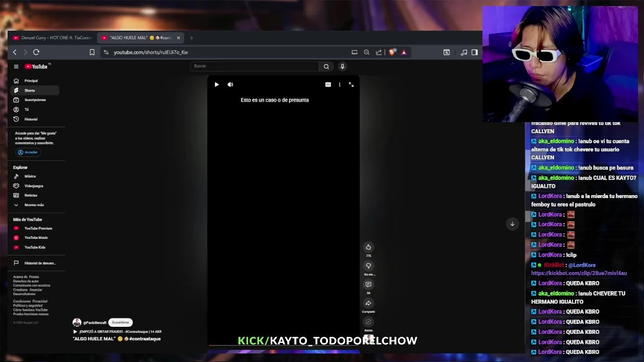Viewport: 644px width, 362px height.
Task: Click the zoom magnifier icon in the address bar
Action: [x=367, y=52]
